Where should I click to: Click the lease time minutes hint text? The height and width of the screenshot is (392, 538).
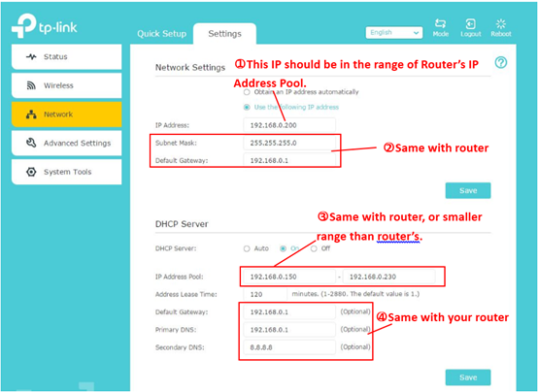355,294
